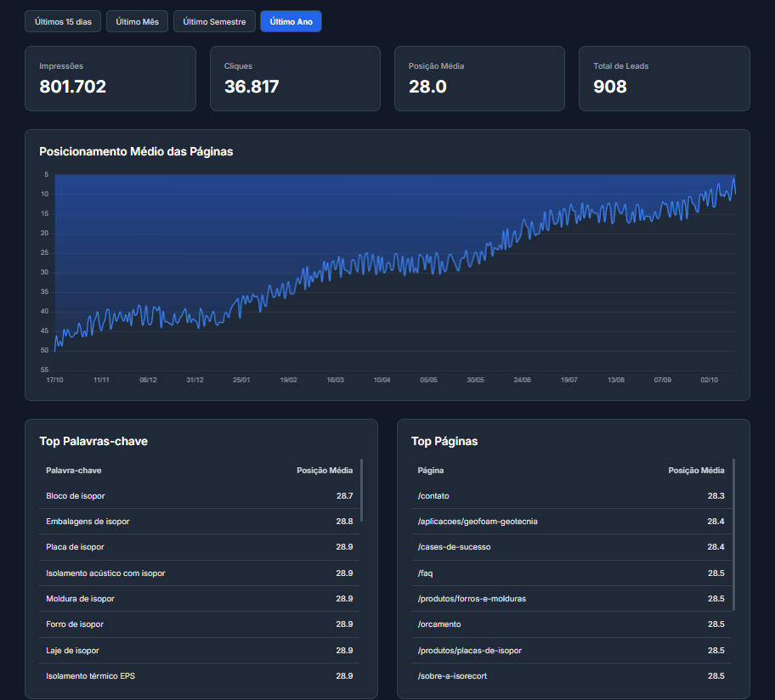Image resolution: width=775 pixels, height=700 pixels.
Task: Click the active "Último Ano" filter button
Action: point(290,20)
